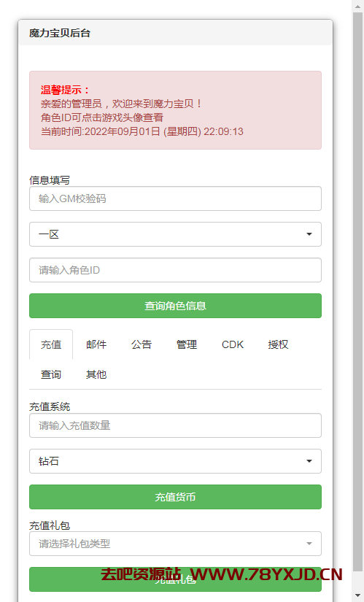Click the 充值货币 button
This screenshot has width=364, height=602.
pyautogui.click(x=175, y=497)
